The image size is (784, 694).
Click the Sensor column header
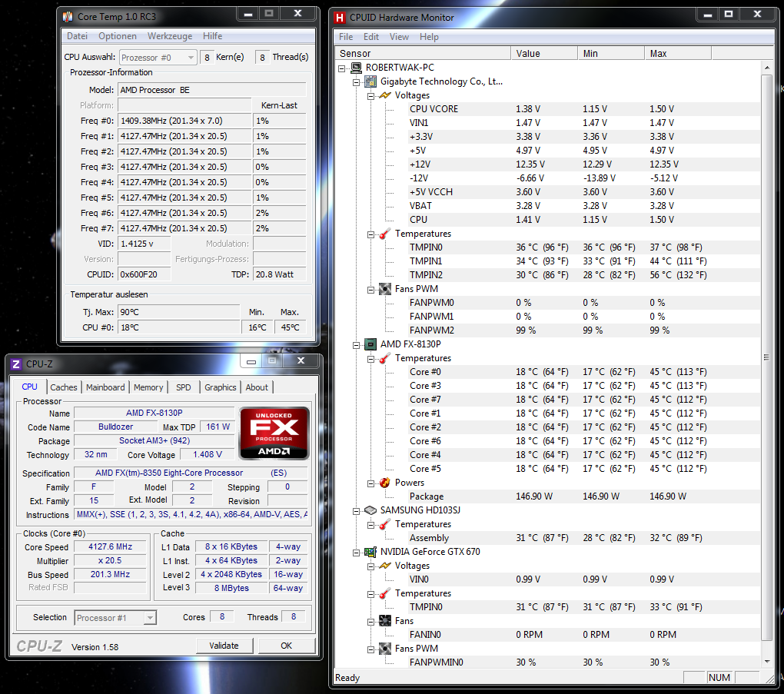[x=423, y=54]
